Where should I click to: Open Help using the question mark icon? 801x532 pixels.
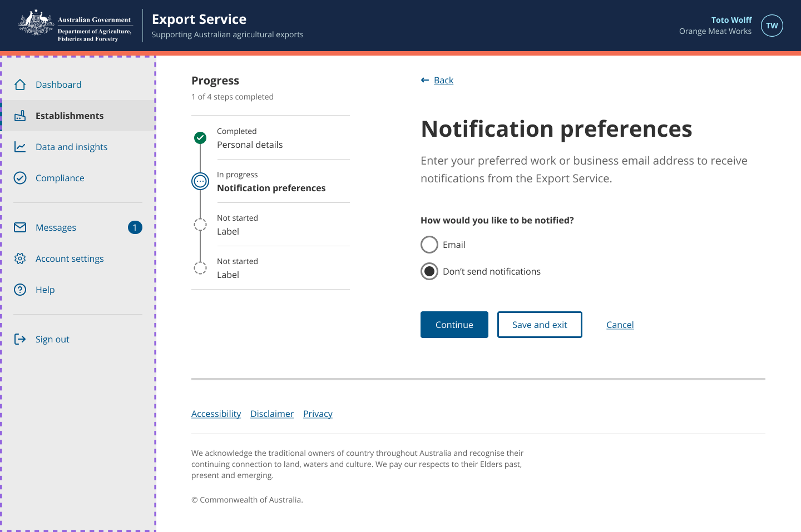(20, 290)
